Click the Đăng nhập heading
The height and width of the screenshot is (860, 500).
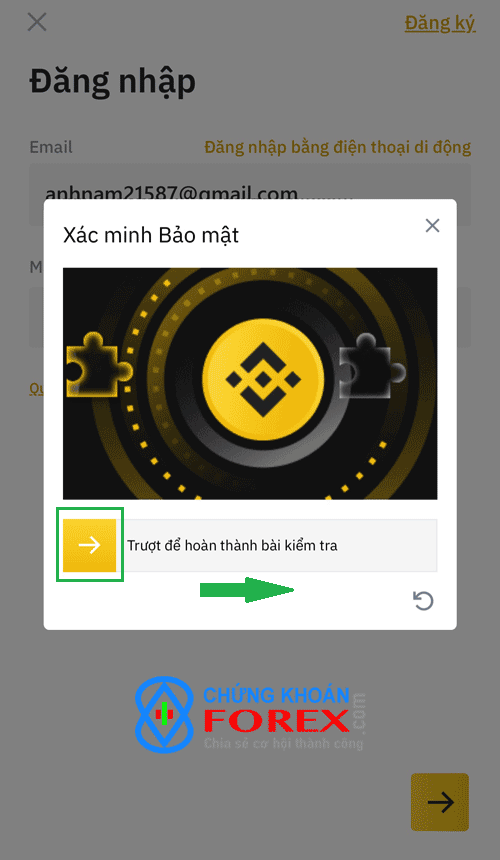[x=112, y=82]
